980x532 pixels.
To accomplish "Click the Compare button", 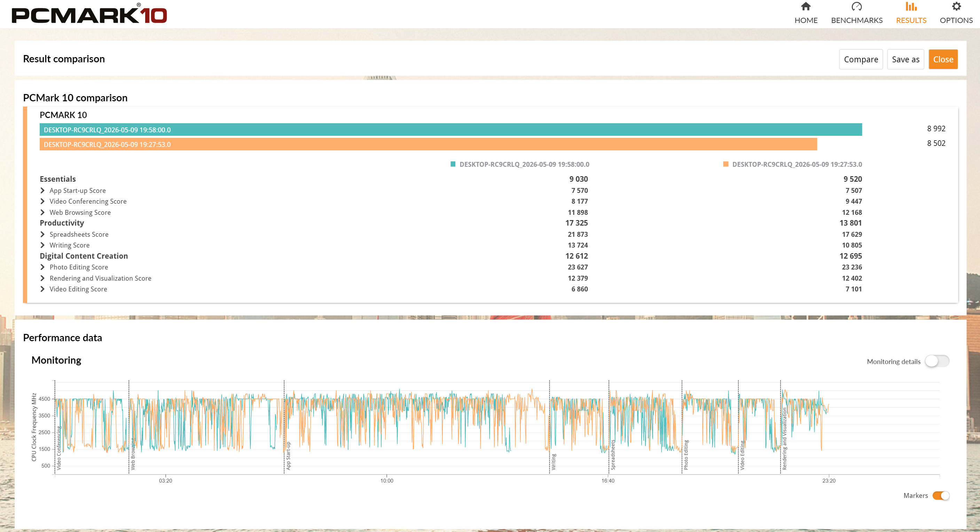I will click(861, 60).
